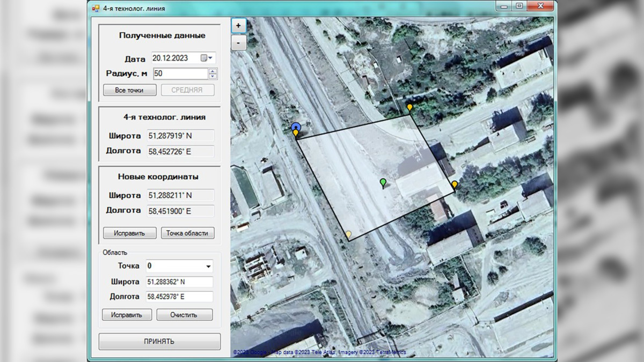Image resolution: width=644 pixels, height=362 pixels.
Task: Click Исправить under Новые координаты
Action: (x=129, y=233)
